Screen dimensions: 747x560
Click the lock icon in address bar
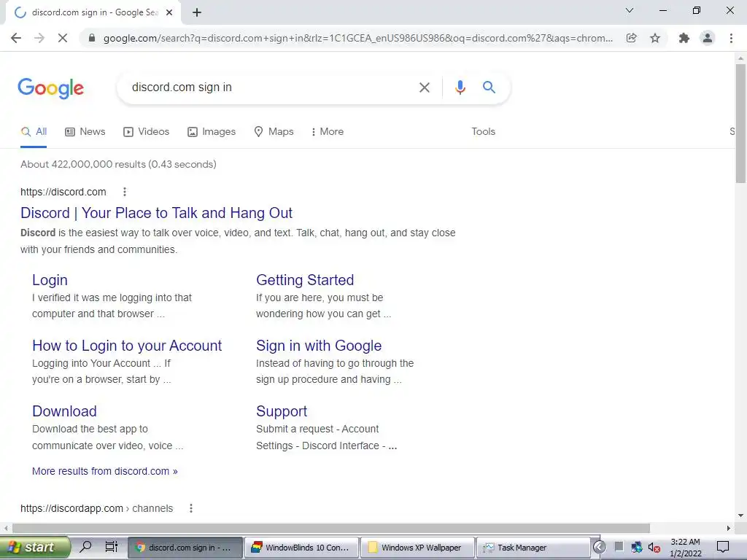pyautogui.click(x=92, y=38)
